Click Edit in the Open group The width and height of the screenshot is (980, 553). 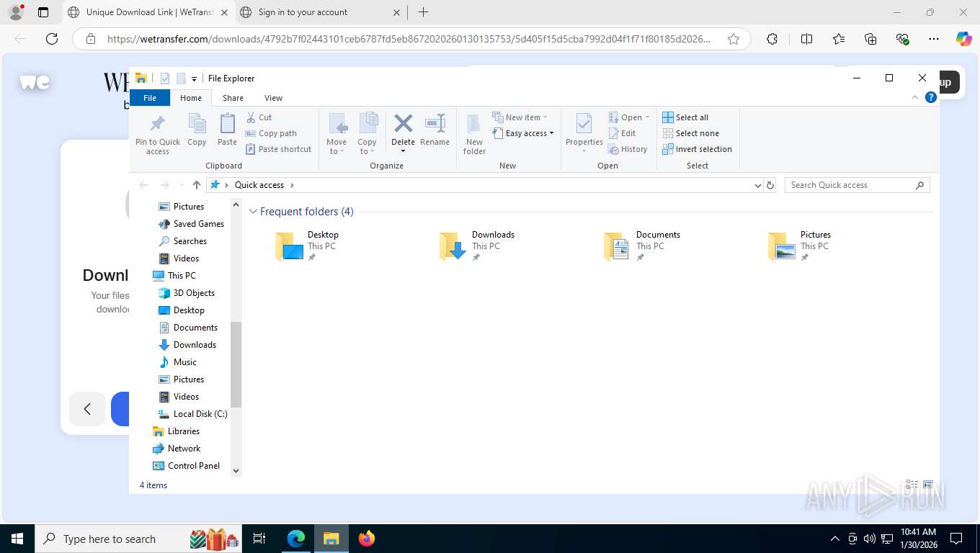622,133
